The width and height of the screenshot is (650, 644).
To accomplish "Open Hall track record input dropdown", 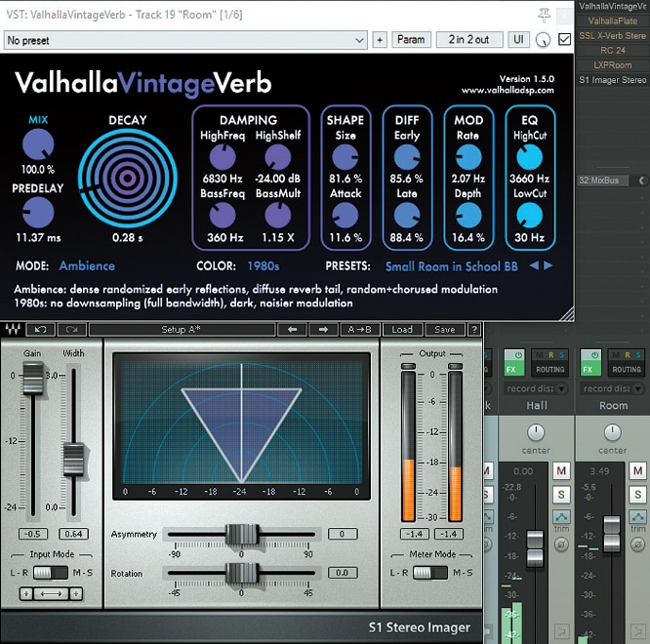I will pyautogui.click(x=536, y=388).
